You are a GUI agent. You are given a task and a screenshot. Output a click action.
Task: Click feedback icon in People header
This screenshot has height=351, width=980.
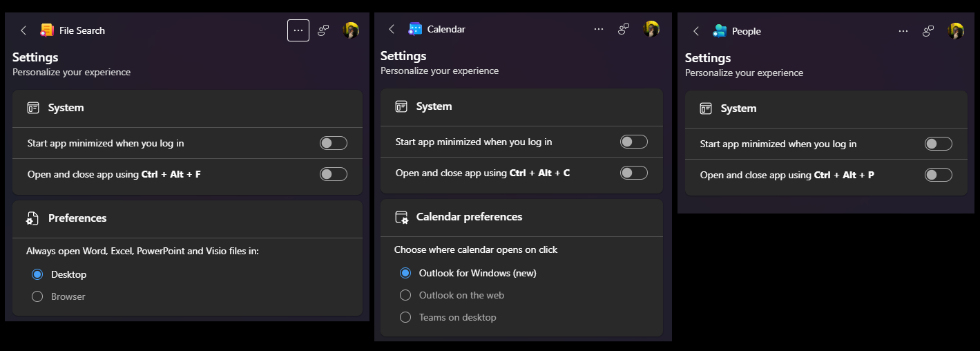[928, 31]
